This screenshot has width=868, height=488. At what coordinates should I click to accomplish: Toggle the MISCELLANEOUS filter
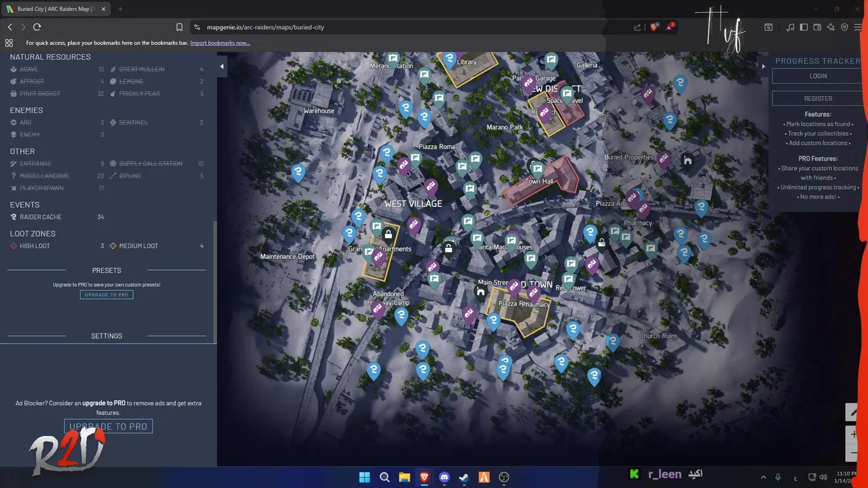pyautogui.click(x=57, y=176)
